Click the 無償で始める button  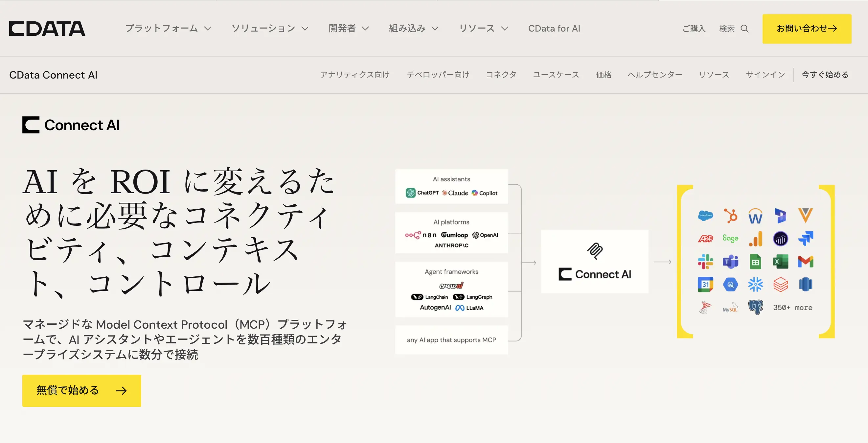(81, 390)
